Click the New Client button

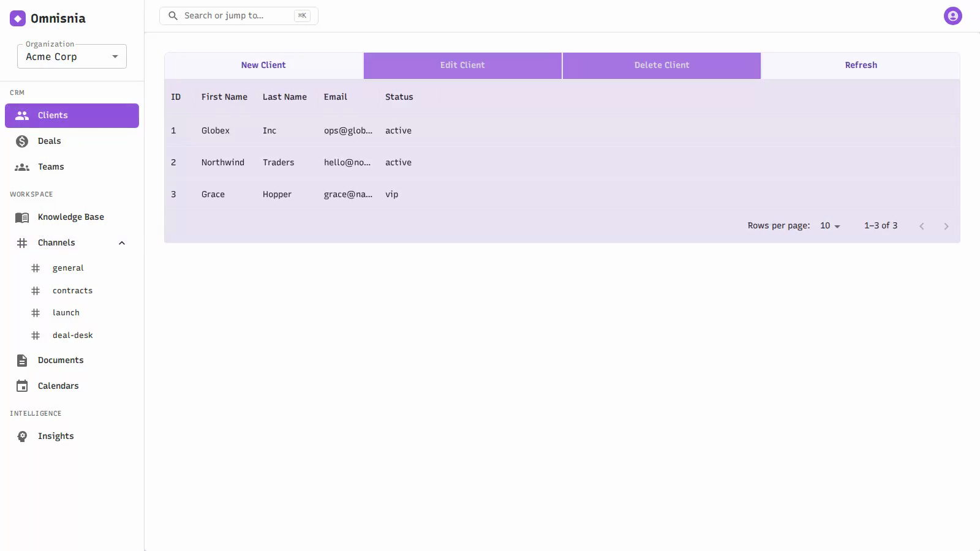click(x=263, y=66)
